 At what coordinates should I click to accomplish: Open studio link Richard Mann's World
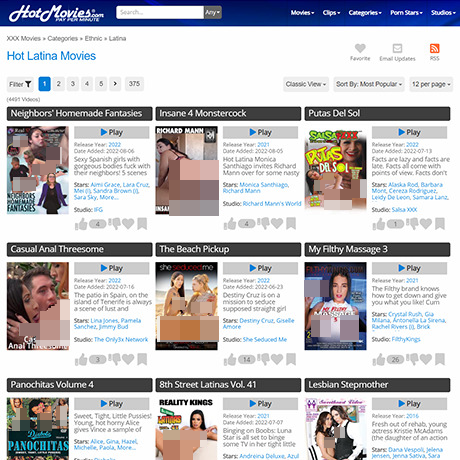point(272,204)
